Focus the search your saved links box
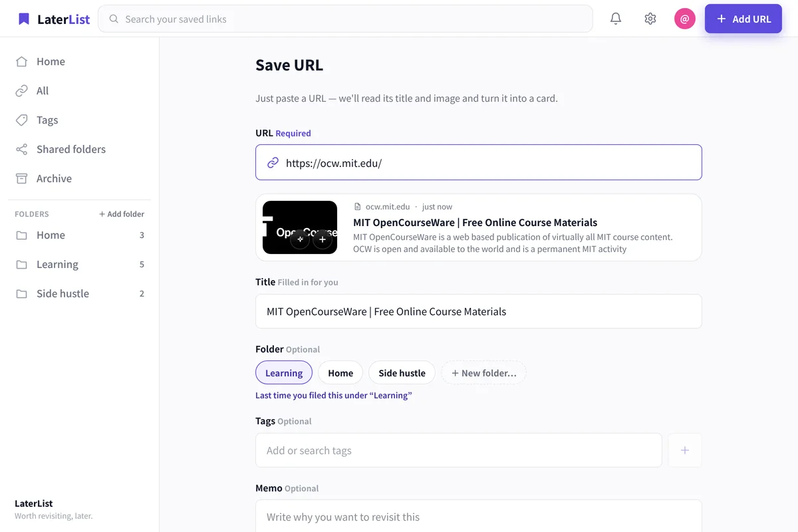798x532 pixels. point(345,19)
